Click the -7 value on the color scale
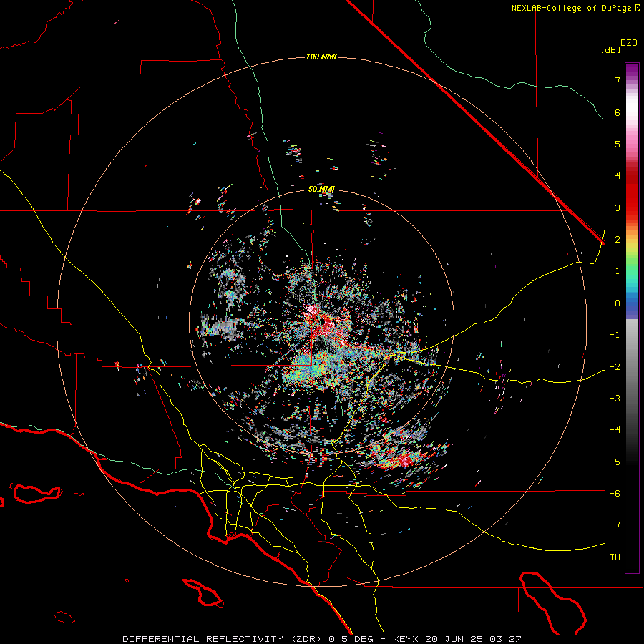 click(615, 525)
